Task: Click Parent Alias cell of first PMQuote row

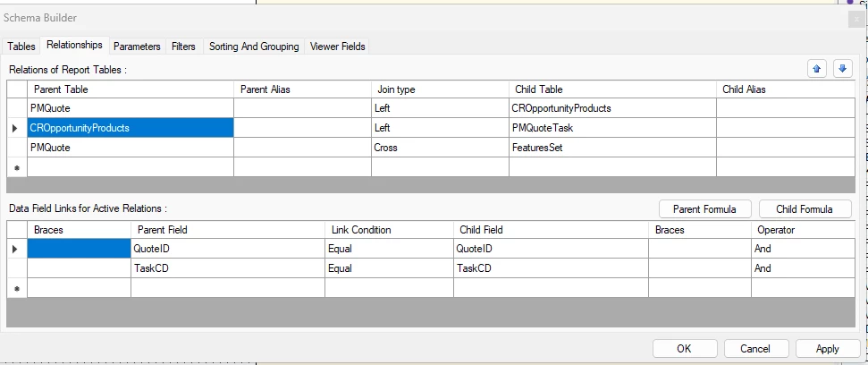Action: click(302, 108)
